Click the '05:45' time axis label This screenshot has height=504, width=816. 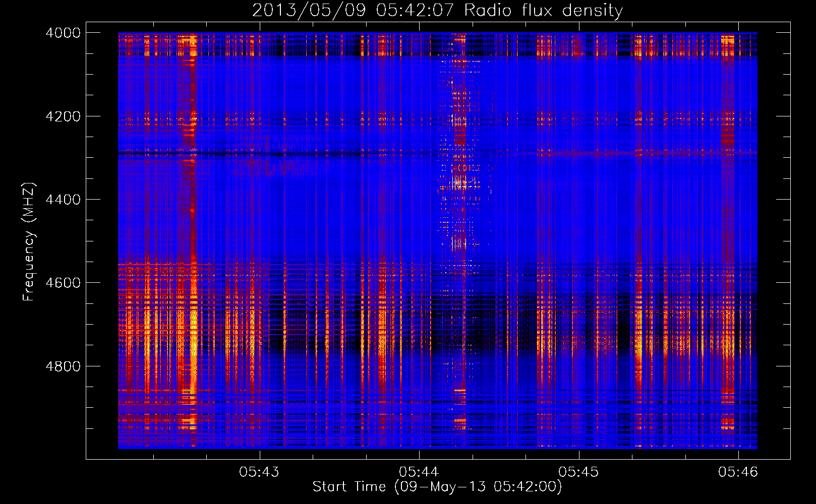(578, 472)
